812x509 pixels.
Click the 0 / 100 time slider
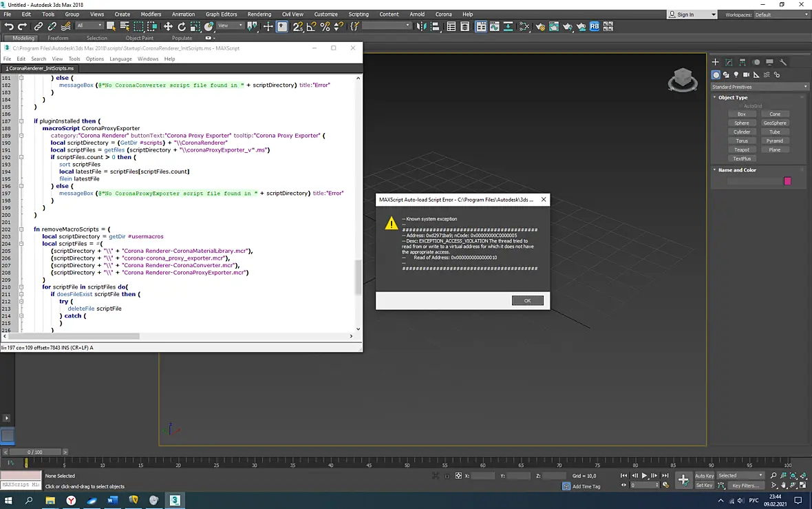pos(35,452)
